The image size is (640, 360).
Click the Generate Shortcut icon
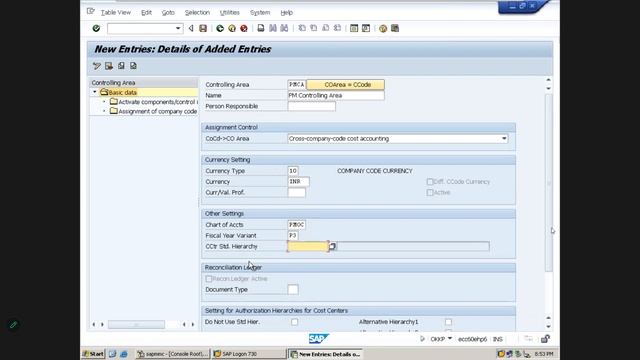point(366,28)
